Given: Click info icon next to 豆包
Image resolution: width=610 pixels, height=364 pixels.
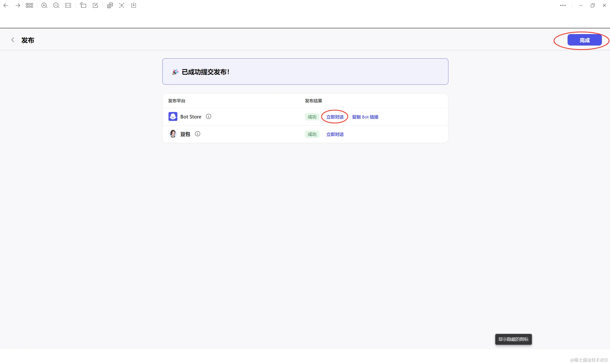Looking at the screenshot, I should click(197, 134).
